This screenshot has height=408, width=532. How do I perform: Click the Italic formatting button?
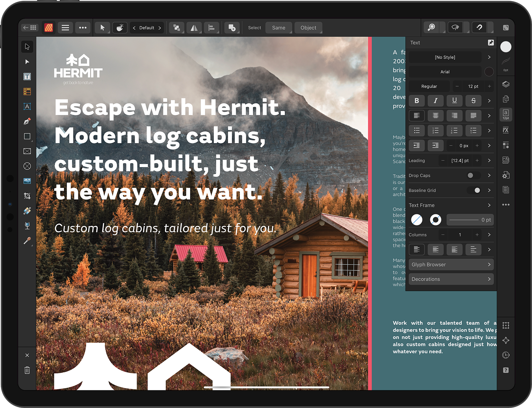(436, 100)
